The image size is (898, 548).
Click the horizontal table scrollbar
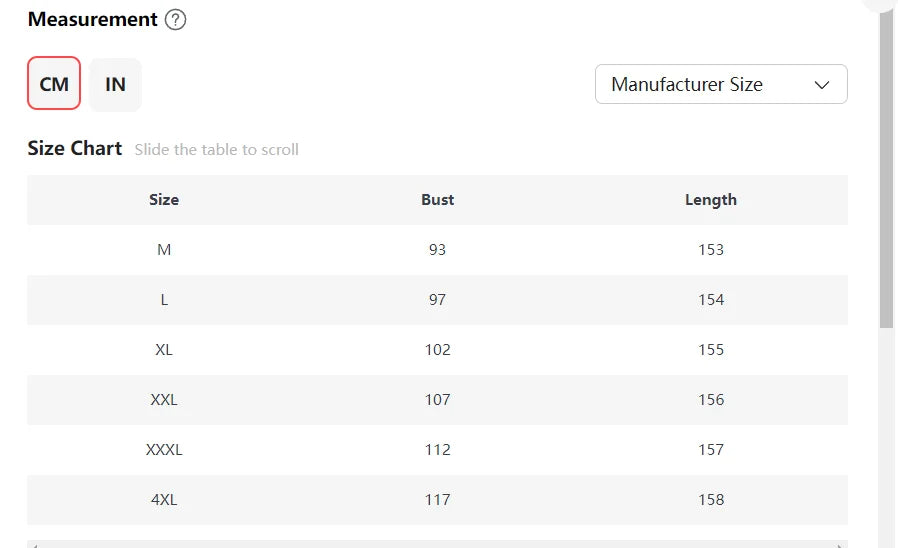click(x=437, y=544)
